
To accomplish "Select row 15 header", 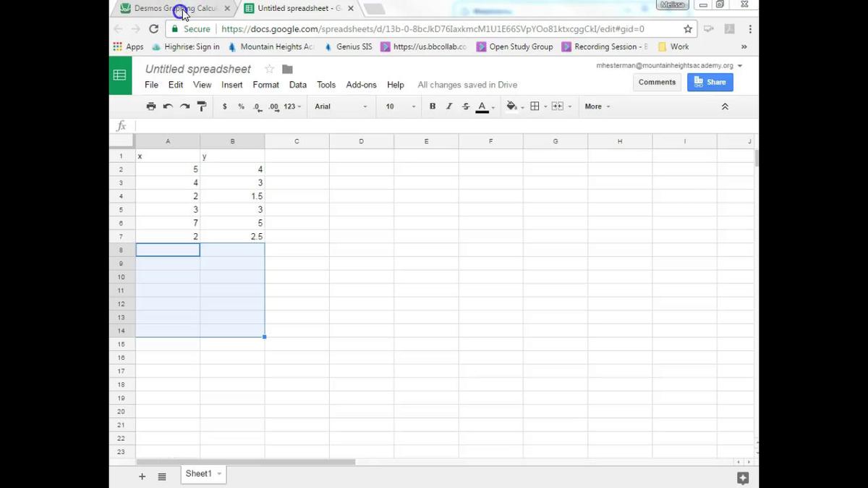I will coord(122,344).
